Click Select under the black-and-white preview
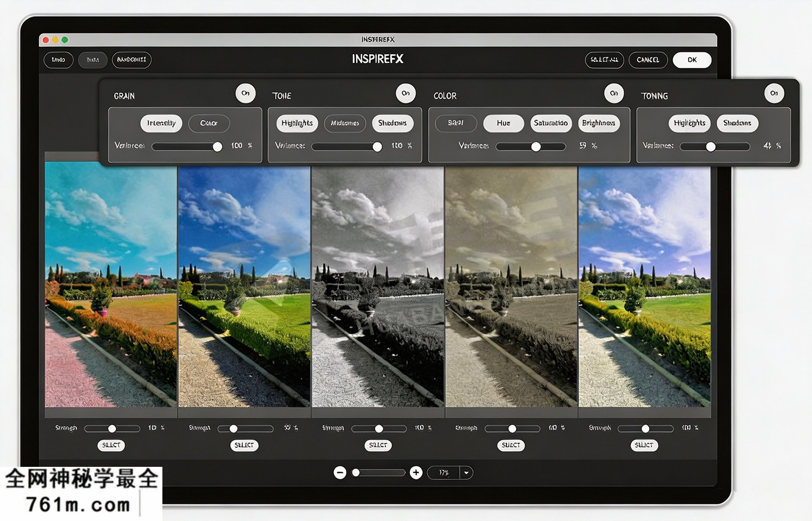812x521 pixels. [x=378, y=445]
